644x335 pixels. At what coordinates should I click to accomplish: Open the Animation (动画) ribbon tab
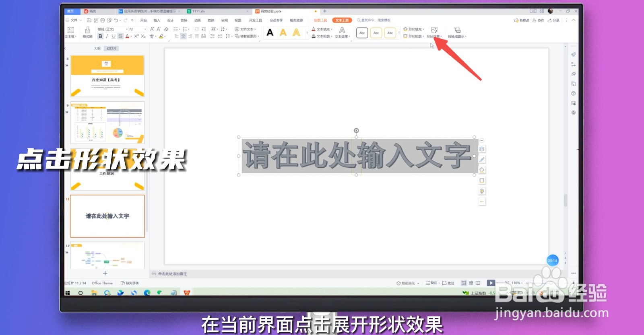197,20
